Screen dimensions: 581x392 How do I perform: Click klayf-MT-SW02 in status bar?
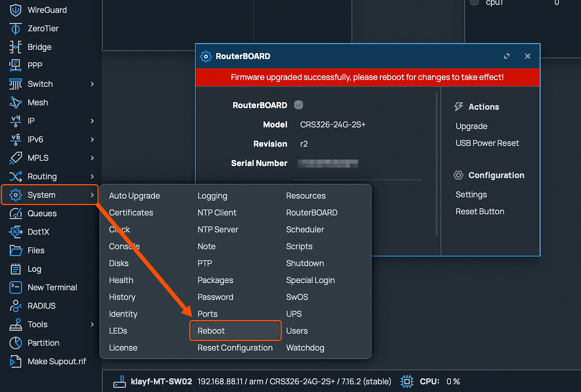[x=162, y=382]
